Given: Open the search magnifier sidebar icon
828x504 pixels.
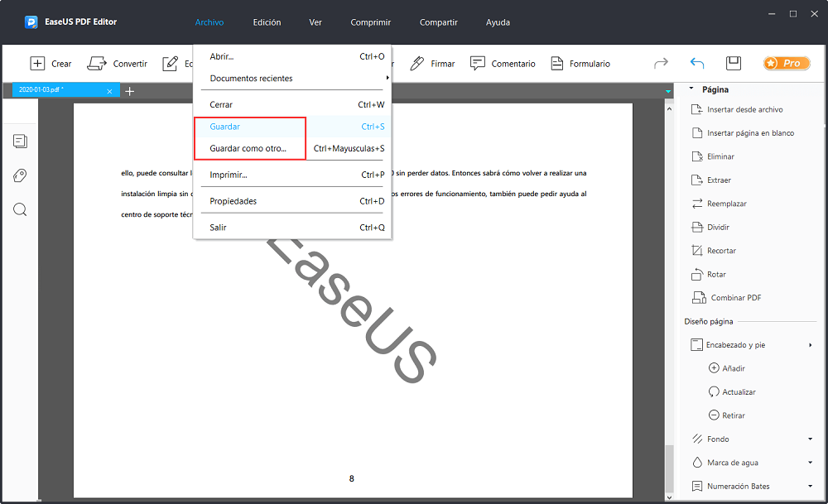Looking at the screenshot, I should 20,210.
